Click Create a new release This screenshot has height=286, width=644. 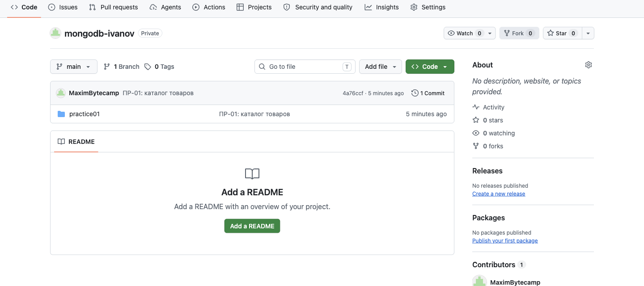[499, 194]
